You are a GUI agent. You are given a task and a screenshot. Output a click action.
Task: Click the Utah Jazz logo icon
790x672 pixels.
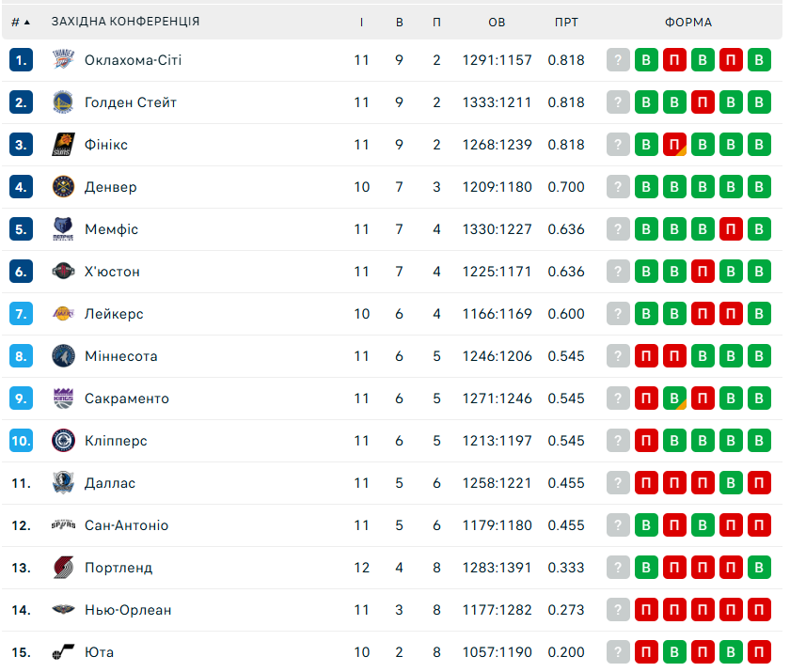[63, 652]
